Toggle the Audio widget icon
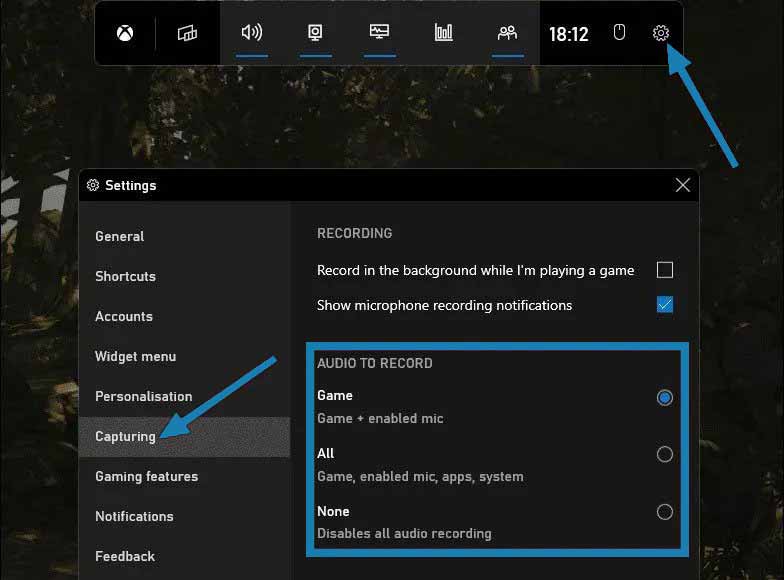The width and height of the screenshot is (784, 580). (x=252, y=33)
